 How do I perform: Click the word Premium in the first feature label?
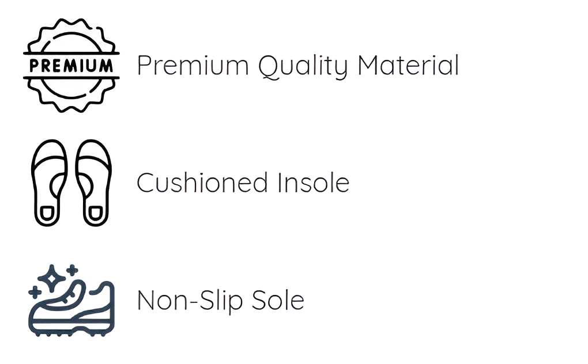point(193,66)
